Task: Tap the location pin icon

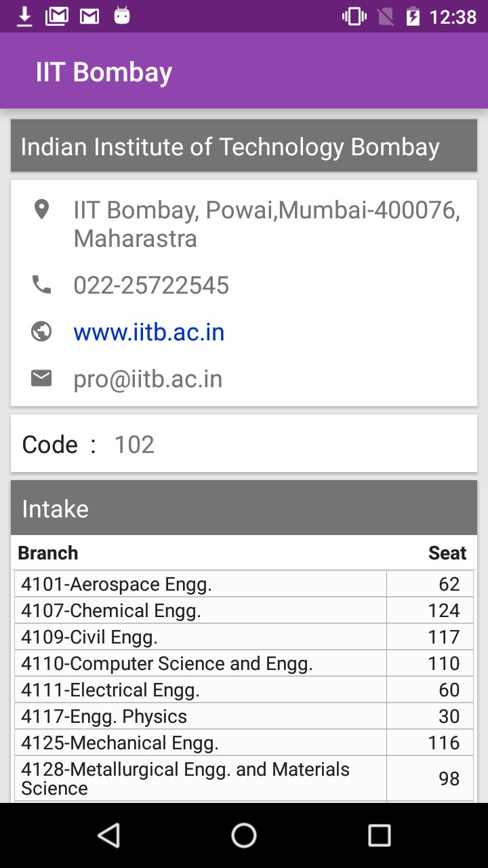Action: point(41,210)
